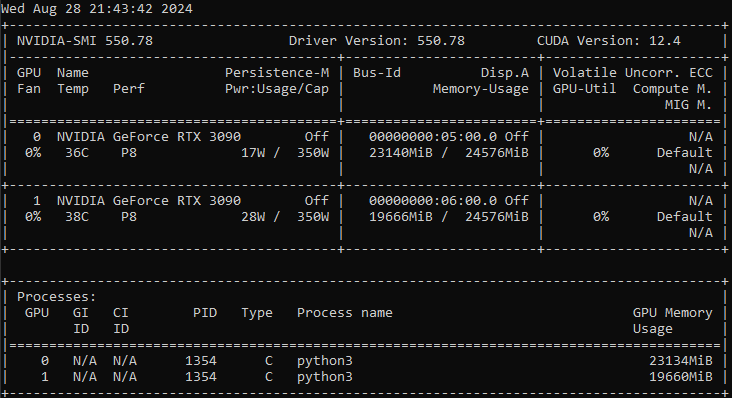Click the GPU-Util column header
The width and height of the screenshot is (732, 398).
pos(584,89)
